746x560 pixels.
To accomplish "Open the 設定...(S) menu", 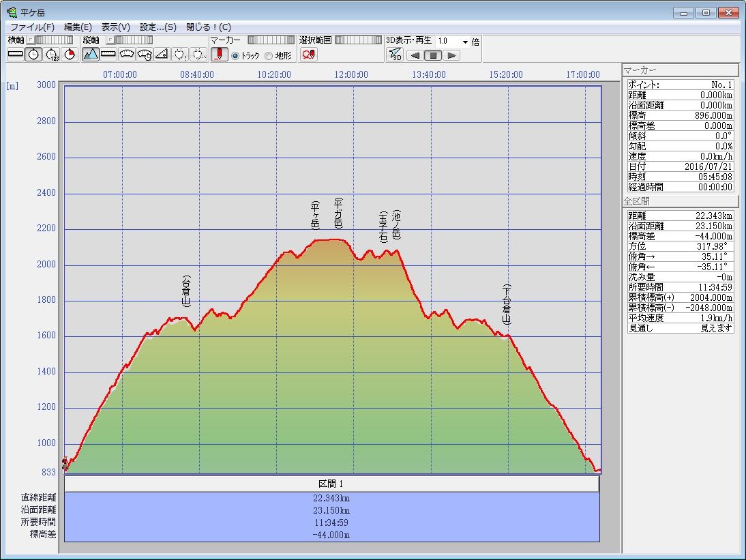I will click(x=158, y=27).
